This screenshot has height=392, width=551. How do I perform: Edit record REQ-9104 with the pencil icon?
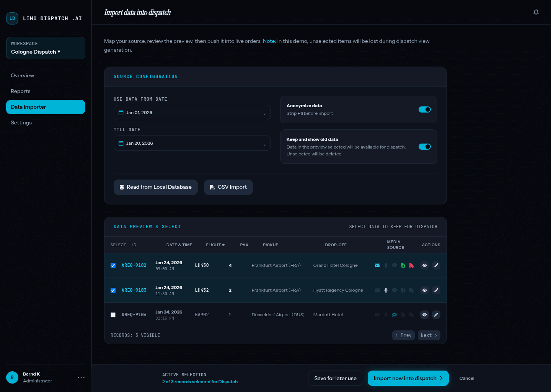tap(436, 315)
